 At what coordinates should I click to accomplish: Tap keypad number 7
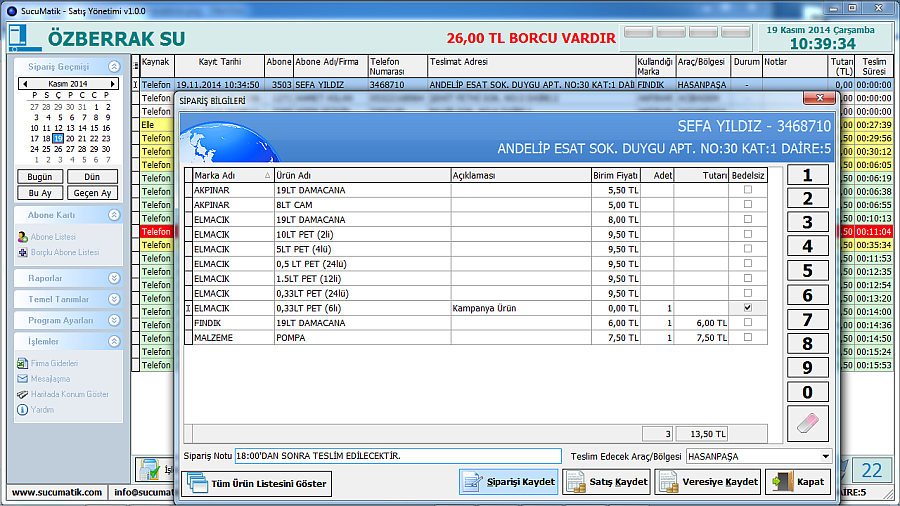[807, 320]
